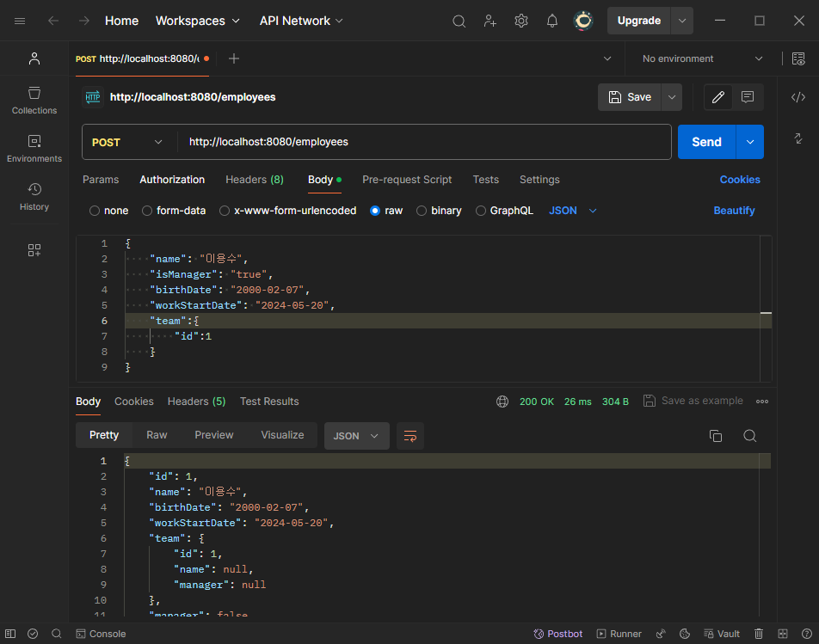Image resolution: width=819 pixels, height=644 pixels.
Task: Click the expand pane arrows icon
Action: point(798,138)
